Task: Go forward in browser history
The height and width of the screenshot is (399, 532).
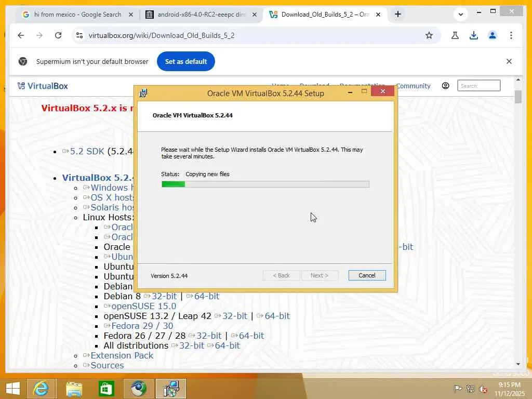Action: (39, 35)
